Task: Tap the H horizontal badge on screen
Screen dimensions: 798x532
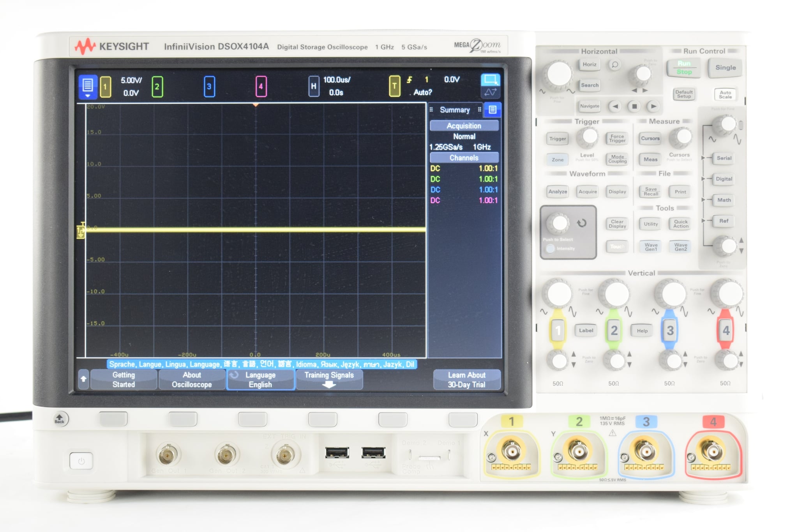Action: click(x=314, y=87)
